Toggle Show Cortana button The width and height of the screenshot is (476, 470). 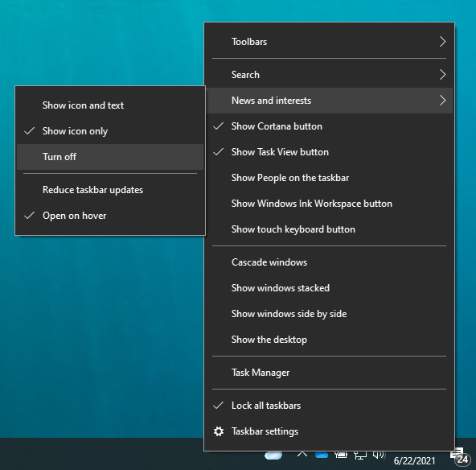click(330, 126)
